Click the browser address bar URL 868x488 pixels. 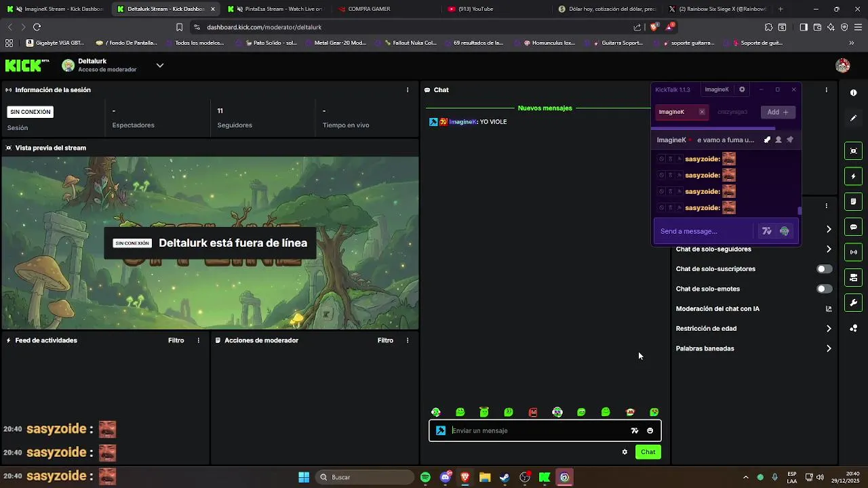264,27
